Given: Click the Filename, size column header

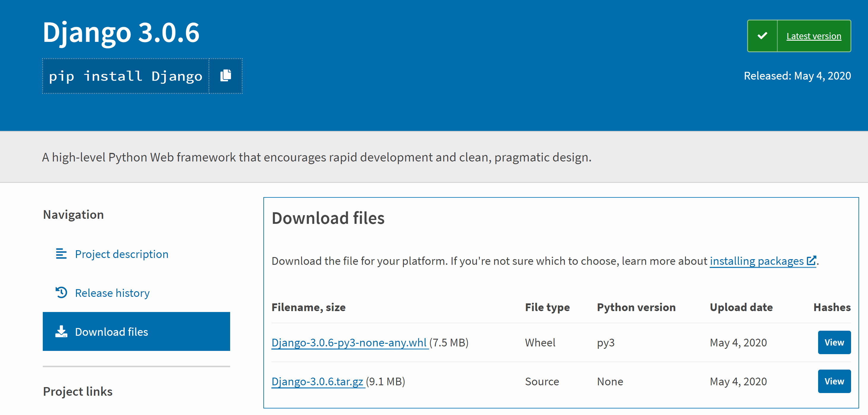Looking at the screenshot, I should pos(308,307).
